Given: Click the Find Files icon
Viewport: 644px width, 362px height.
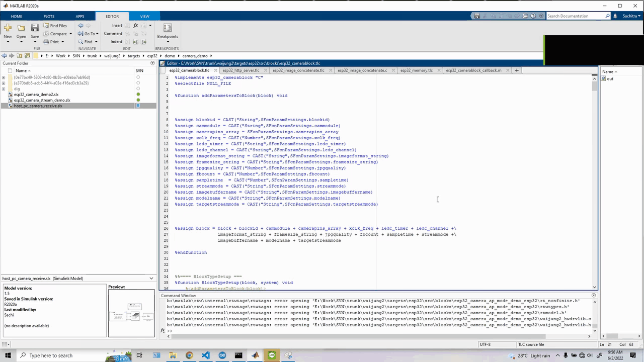Looking at the screenshot, I should pos(46,26).
